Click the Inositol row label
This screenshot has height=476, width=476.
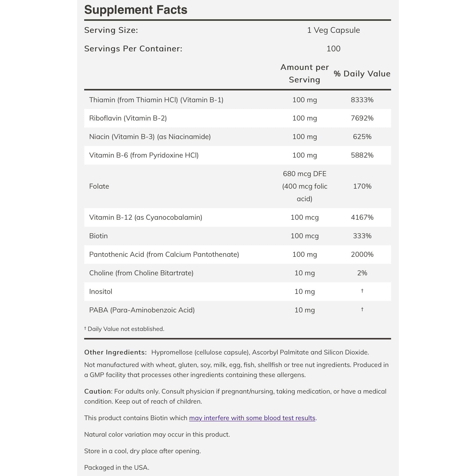tap(100, 292)
